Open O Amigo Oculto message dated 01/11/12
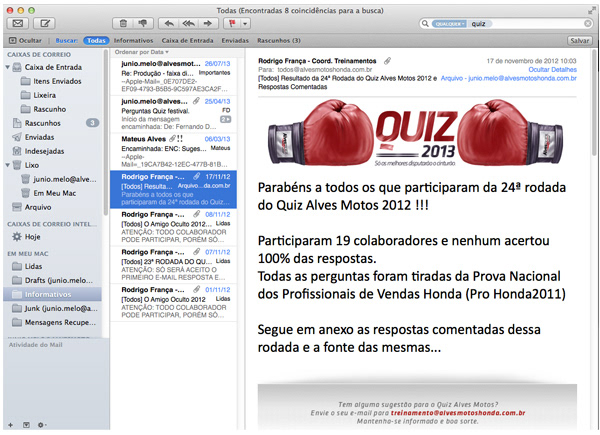Viewport: 600px width, 435px height. [174, 302]
